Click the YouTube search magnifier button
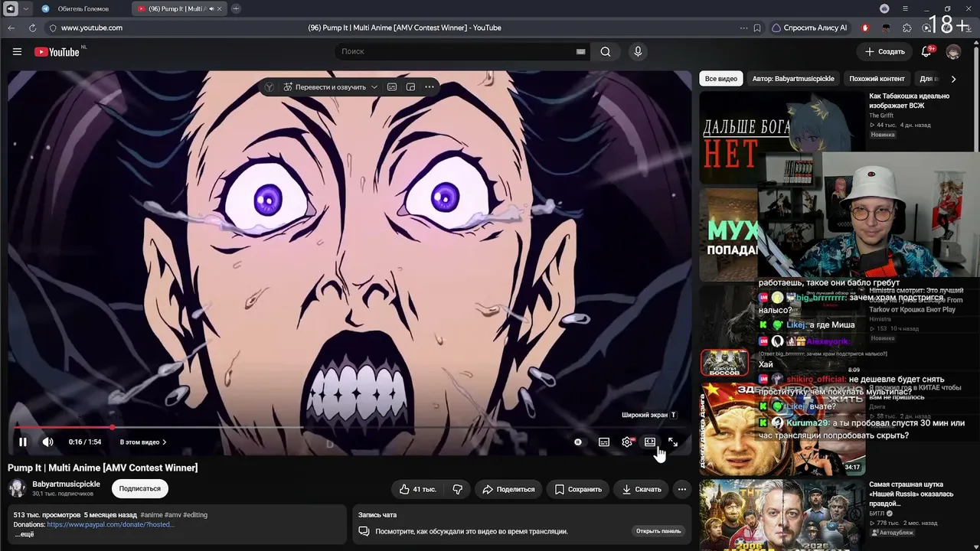This screenshot has height=551, width=980. 606,51
